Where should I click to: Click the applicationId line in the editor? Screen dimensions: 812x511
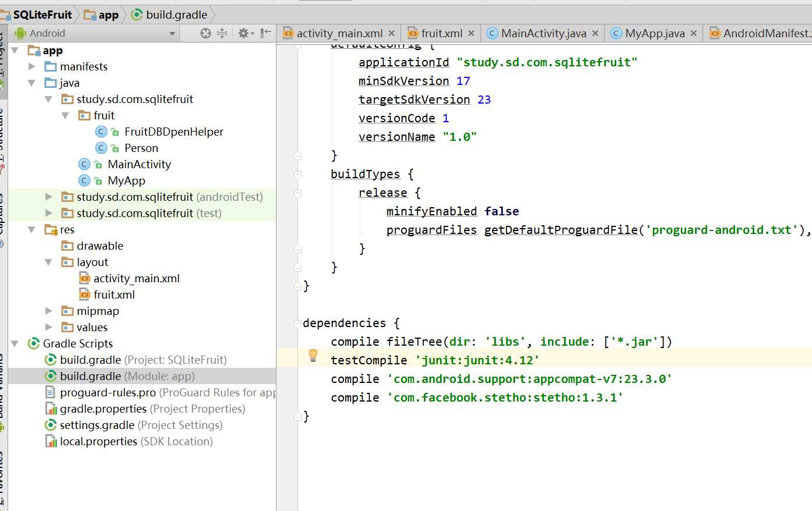coord(498,62)
